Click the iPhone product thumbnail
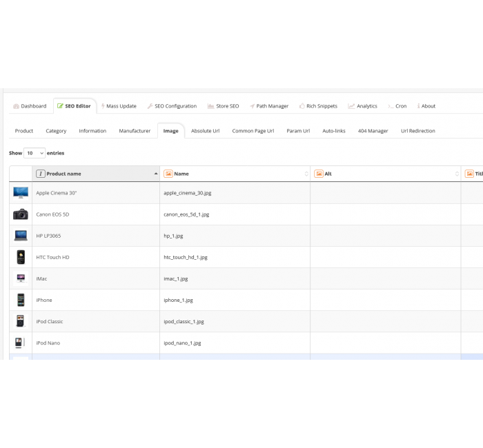Viewport: 483px width, 448px height. point(21,300)
